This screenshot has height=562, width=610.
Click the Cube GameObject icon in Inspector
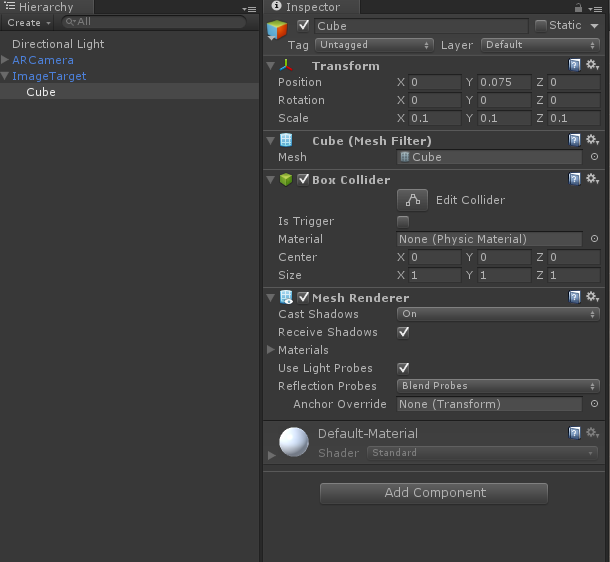pyautogui.click(x=277, y=30)
